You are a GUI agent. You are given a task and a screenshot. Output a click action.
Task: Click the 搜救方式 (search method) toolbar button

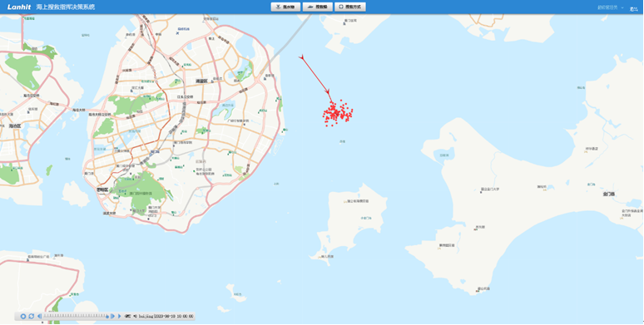click(350, 7)
